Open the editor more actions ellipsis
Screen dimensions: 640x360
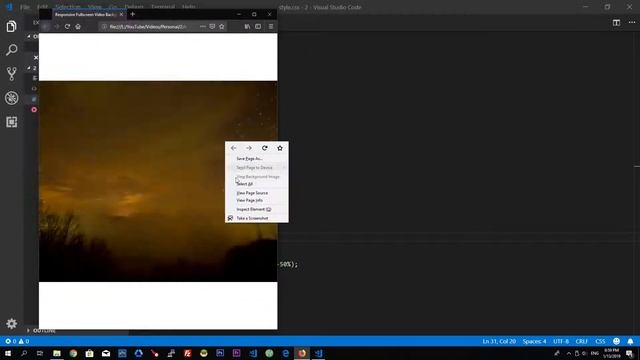[x=632, y=22]
